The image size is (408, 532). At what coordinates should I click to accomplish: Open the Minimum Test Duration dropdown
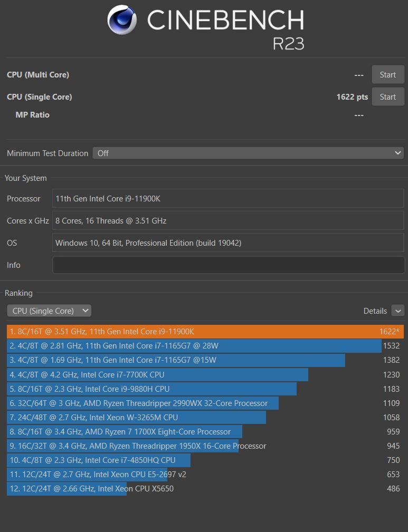248,153
